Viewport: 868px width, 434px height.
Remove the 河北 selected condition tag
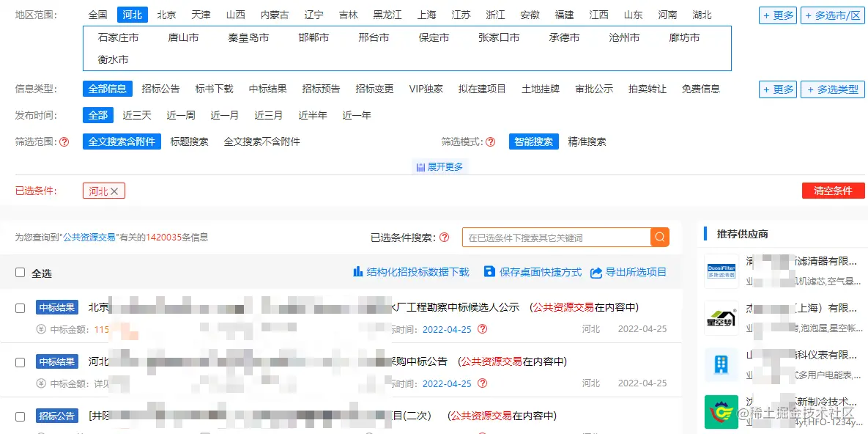point(114,191)
